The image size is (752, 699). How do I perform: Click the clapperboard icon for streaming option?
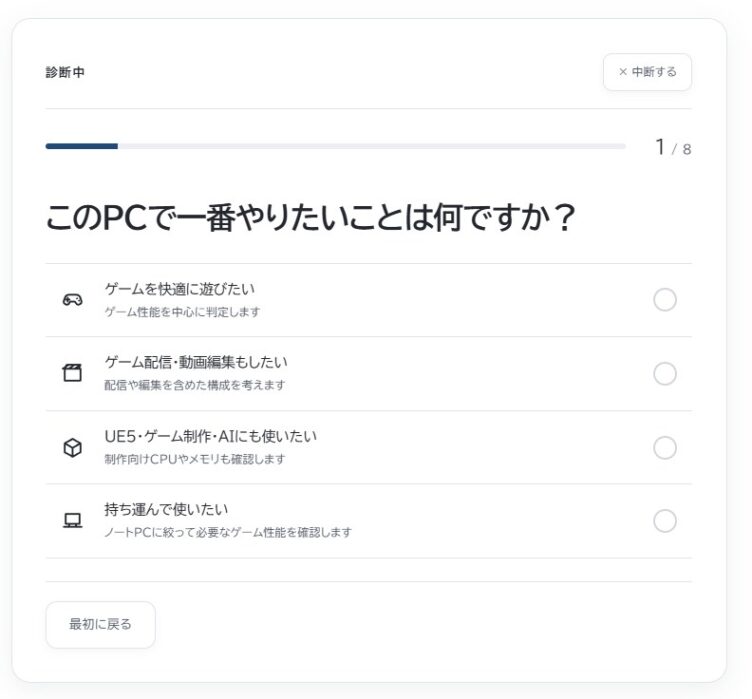click(72, 373)
